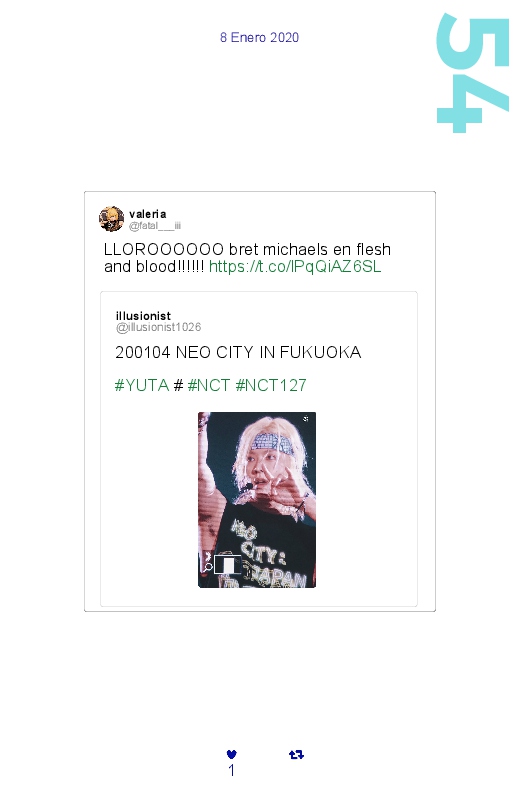Click the small corner icon on photo
This screenshot has height=803, width=520.
(x=306, y=419)
